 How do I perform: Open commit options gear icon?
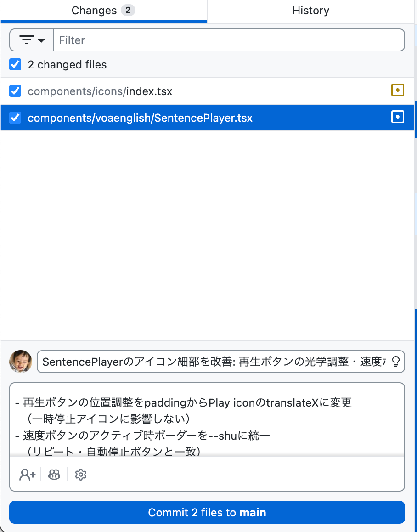81,474
